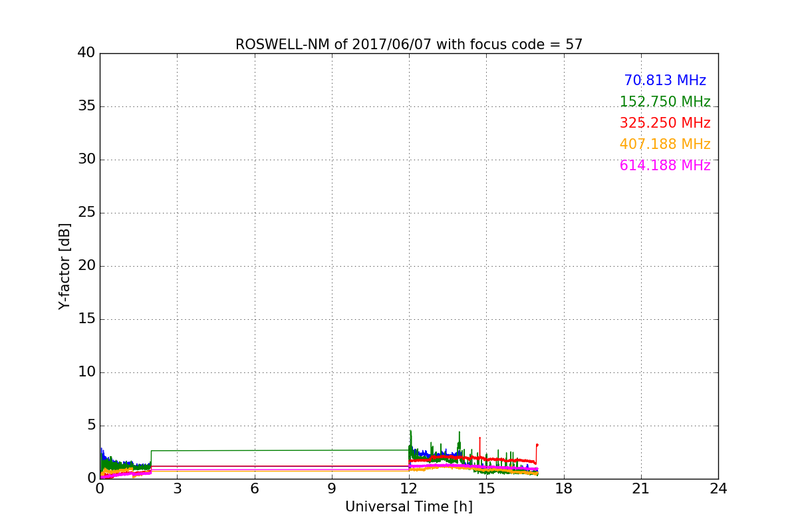Select the y-axis tick label 35
The height and width of the screenshot is (532, 798).
[x=86, y=106]
